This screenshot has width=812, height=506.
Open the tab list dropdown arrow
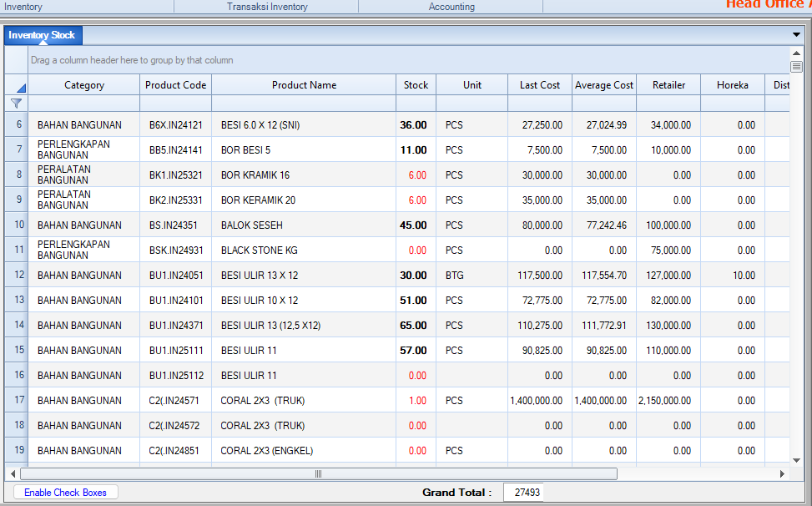[796, 35]
